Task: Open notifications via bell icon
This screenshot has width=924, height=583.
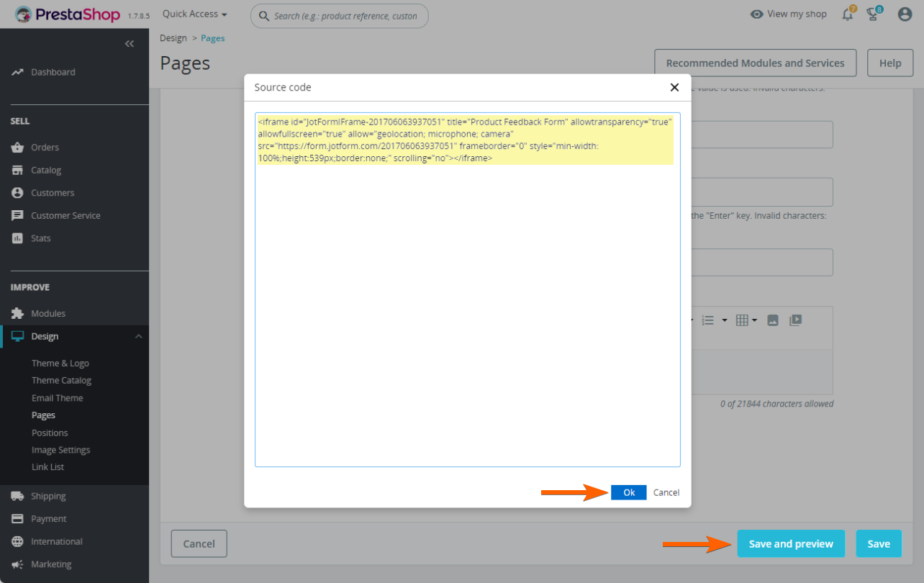Action: pos(847,14)
